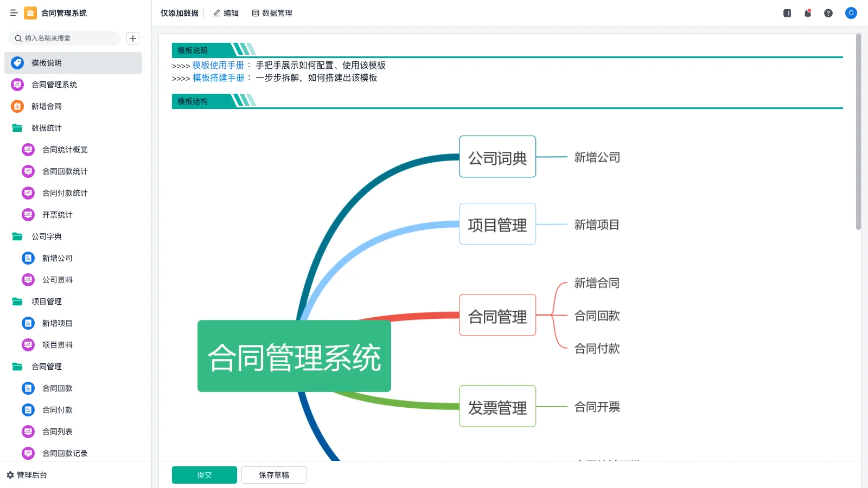Open the 数据管理 menu item
Image resolution: width=868 pixels, height=488 pixels.
click(272, 13)
